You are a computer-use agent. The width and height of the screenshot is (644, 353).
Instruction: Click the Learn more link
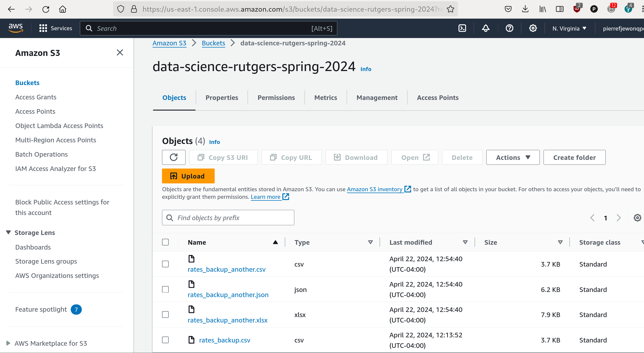[x=270, y=197]
